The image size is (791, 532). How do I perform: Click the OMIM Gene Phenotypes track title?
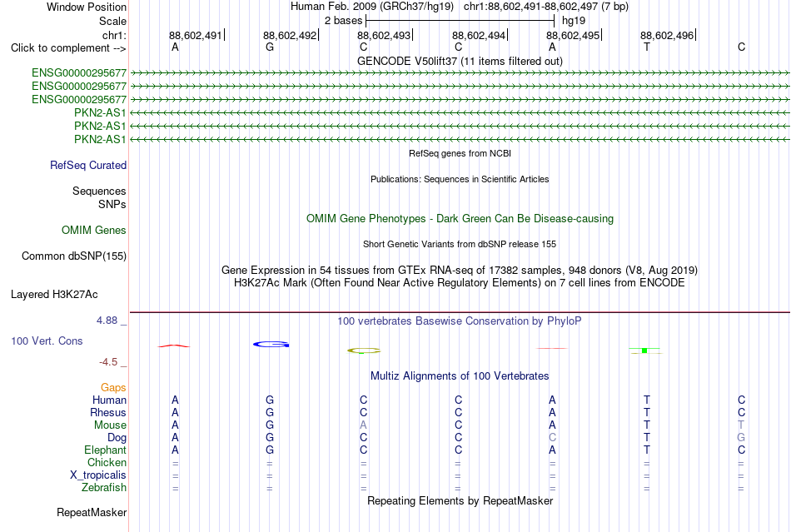pyautogui.click(x=460, y=218)
